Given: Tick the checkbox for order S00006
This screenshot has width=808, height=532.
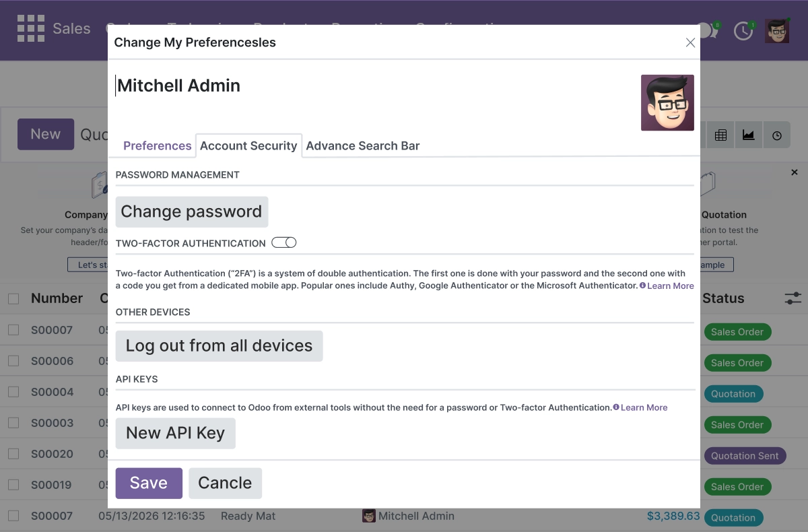Looking at the screenshot, I should click(x=13, y=361).
